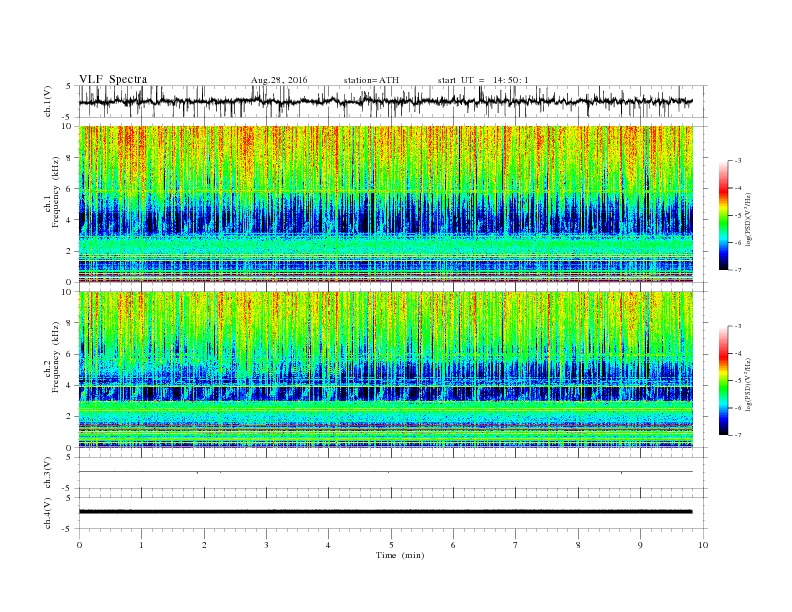
Task: Click the "station=ATH" header label
Action: tap(371, 80)
